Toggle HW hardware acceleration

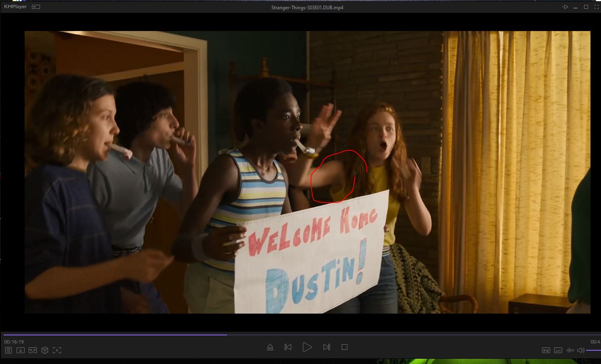(546, 350)
